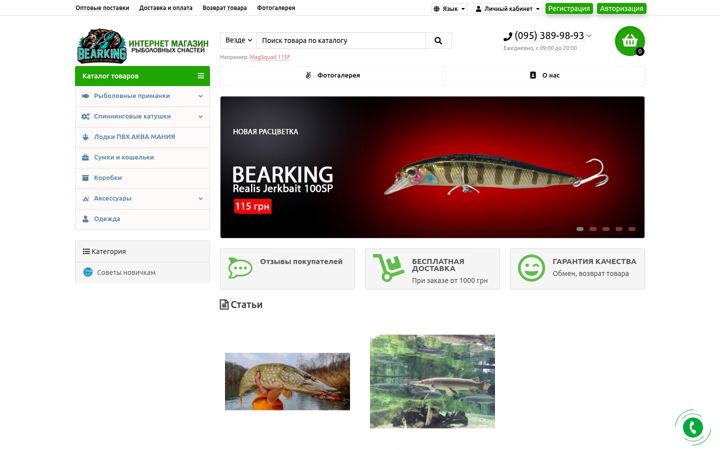
Task: Click the gears icon beside Спиннинговые катушки
Action: pos(85,117)
